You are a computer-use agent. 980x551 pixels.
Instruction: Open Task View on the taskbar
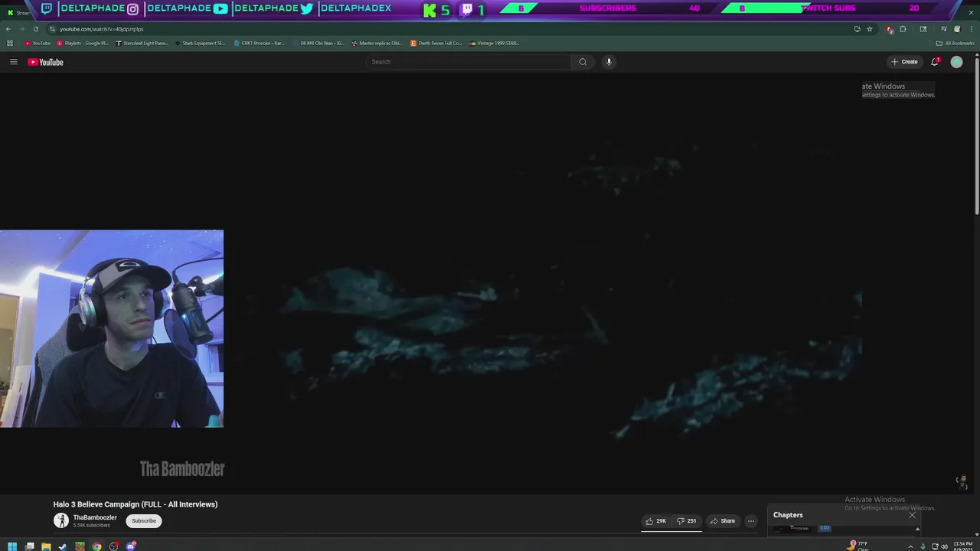[x=29, y=546]
